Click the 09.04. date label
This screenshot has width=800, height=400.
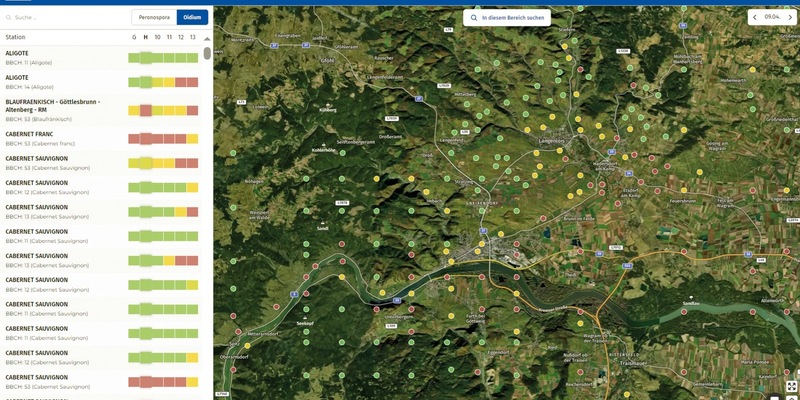pyautogui.click(x=773, y=16)
